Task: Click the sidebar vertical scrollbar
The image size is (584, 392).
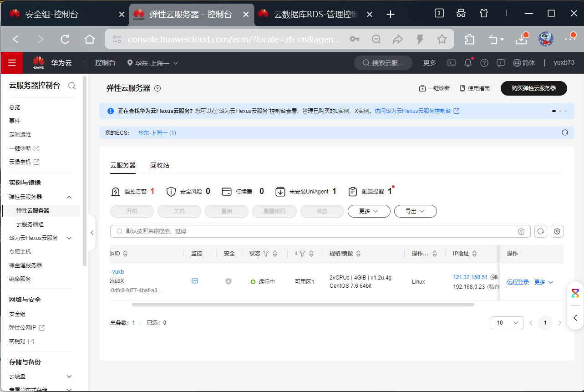Action: pos(85,172)
